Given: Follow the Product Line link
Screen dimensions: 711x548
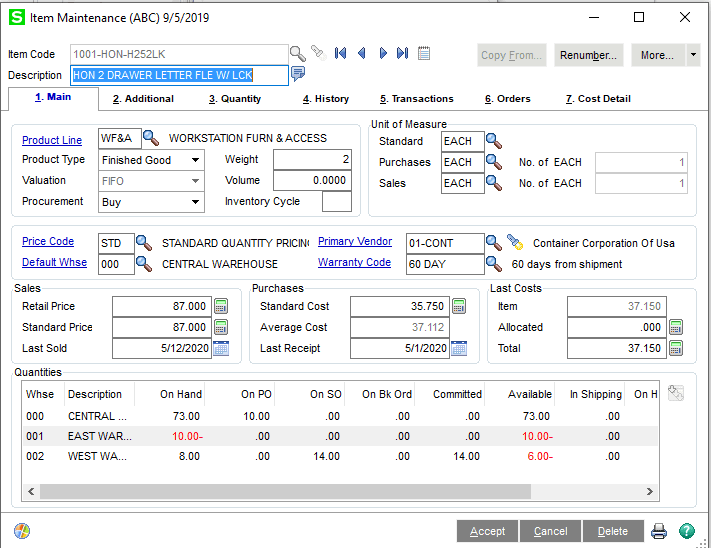Looking at the screenshot, I should point(52,140).
